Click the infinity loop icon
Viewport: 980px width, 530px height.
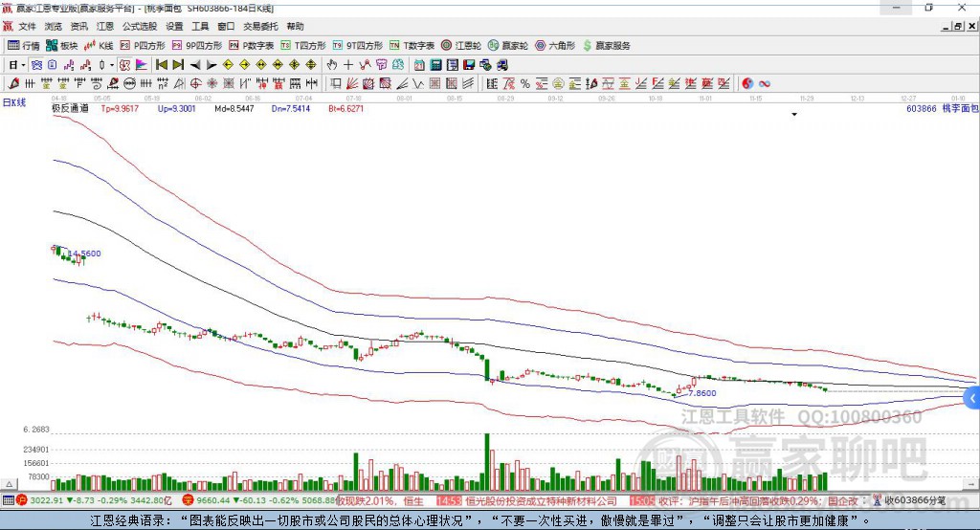pyautogui.click(x=764, y=84)
